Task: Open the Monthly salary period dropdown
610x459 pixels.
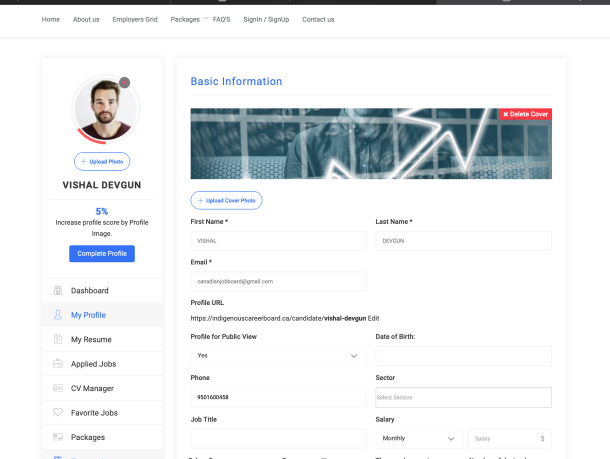Action: 419,438
